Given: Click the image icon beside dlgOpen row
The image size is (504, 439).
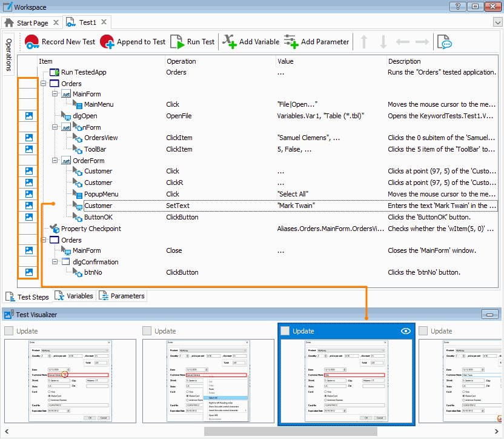Looking at the screenshot, I should [x=29, y=116].
